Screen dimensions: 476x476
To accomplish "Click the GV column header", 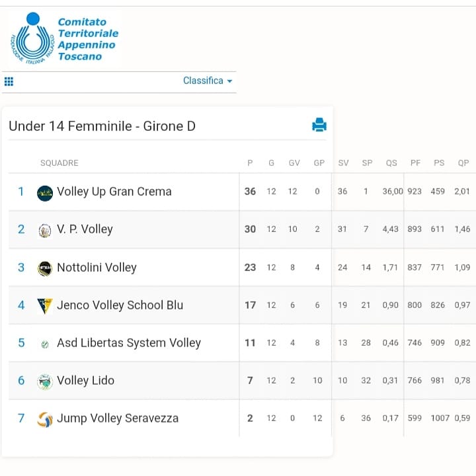I will [294, 163].
